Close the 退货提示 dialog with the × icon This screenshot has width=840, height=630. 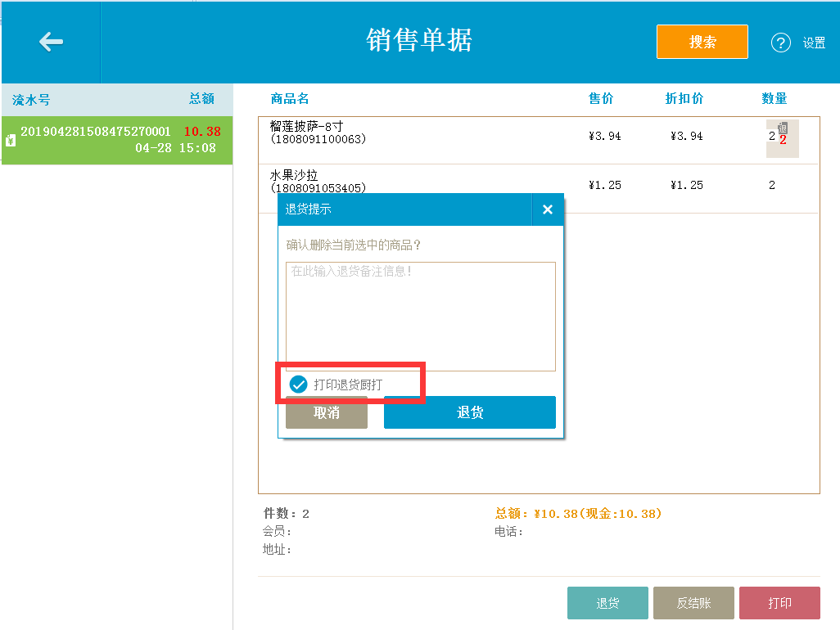click(547, 209)
